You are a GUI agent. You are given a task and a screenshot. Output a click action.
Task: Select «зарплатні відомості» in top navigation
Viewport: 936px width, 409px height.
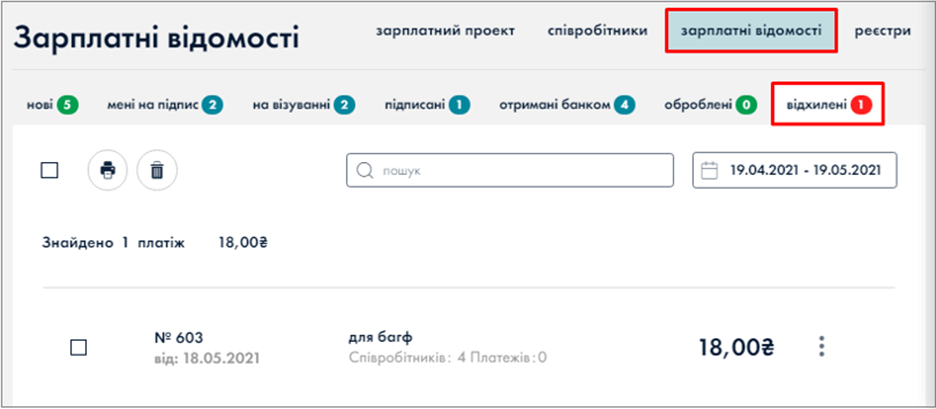coord(751,31)
